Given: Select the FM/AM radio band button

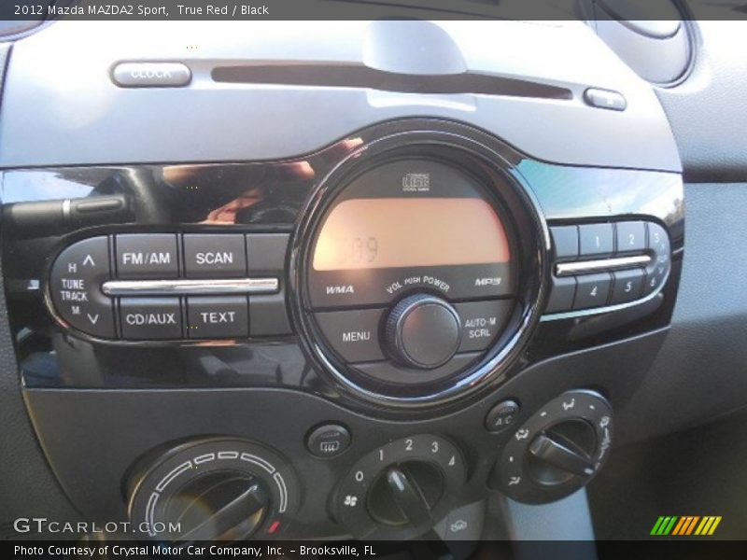Looking at the screenshot, I should [147, 258].
